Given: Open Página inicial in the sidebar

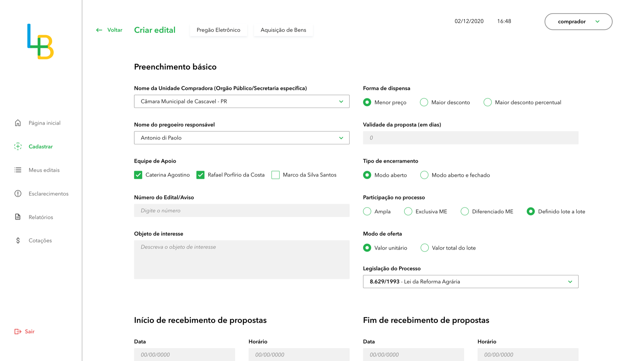Looking at the screenshot, I should point(44,123).
